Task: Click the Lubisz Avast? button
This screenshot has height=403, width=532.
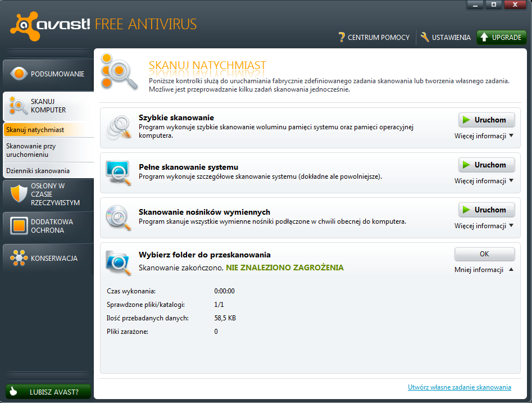Action: 48,392
